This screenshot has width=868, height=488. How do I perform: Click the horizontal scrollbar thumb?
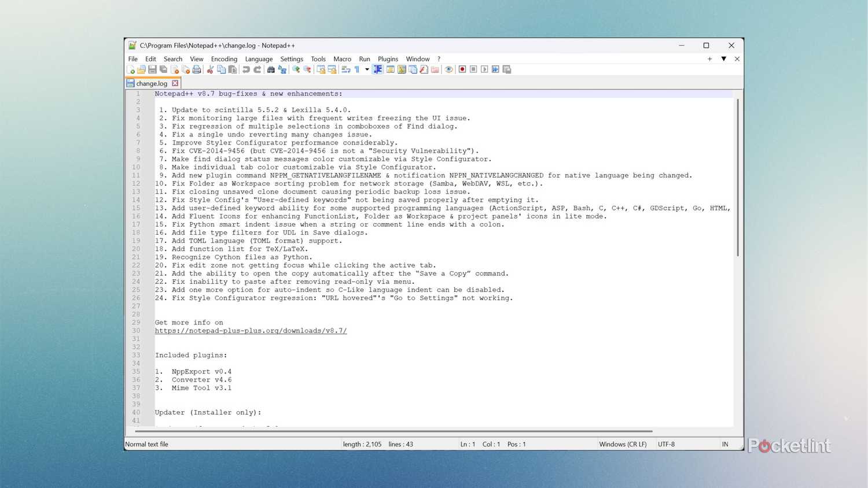(393, 431)
